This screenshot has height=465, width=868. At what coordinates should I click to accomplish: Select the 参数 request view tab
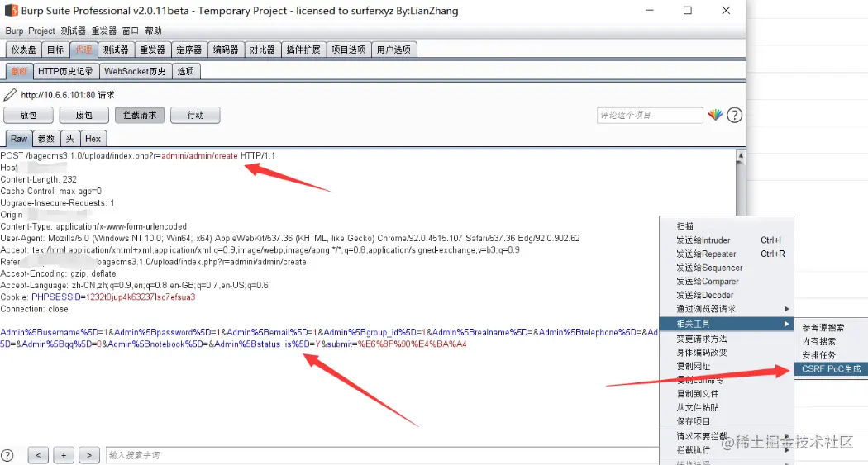pyautogui.click(x=46, y=139)
